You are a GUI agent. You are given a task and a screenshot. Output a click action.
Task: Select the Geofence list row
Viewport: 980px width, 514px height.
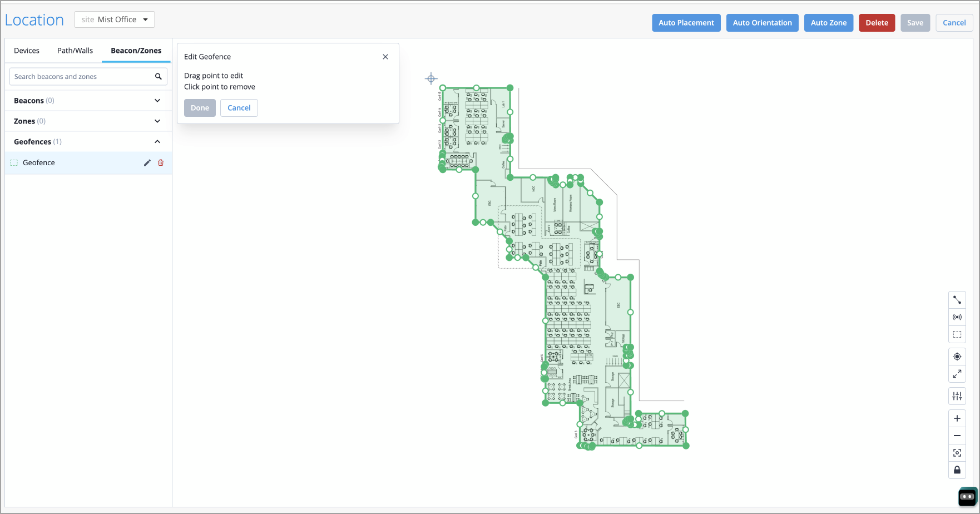[88, 163]
